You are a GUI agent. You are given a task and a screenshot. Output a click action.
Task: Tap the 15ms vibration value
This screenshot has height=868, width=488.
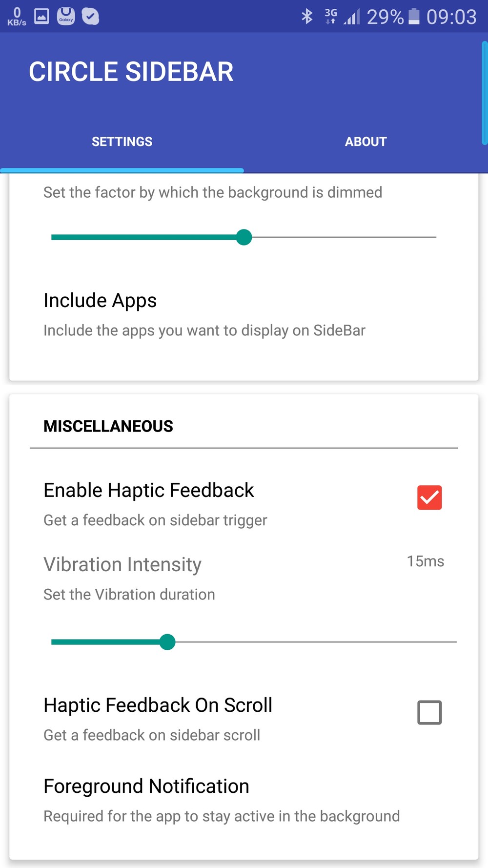[x=426, y=561]
